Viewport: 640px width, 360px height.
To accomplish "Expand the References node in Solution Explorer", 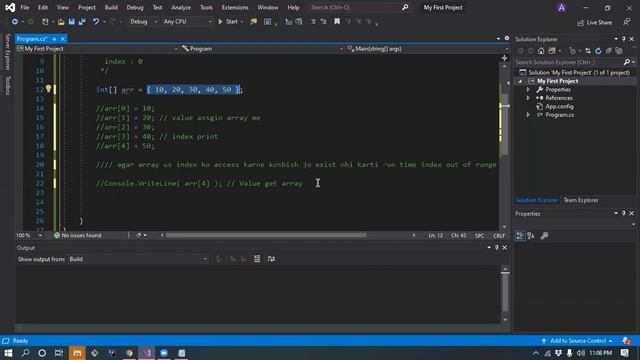I will [528, 98].
